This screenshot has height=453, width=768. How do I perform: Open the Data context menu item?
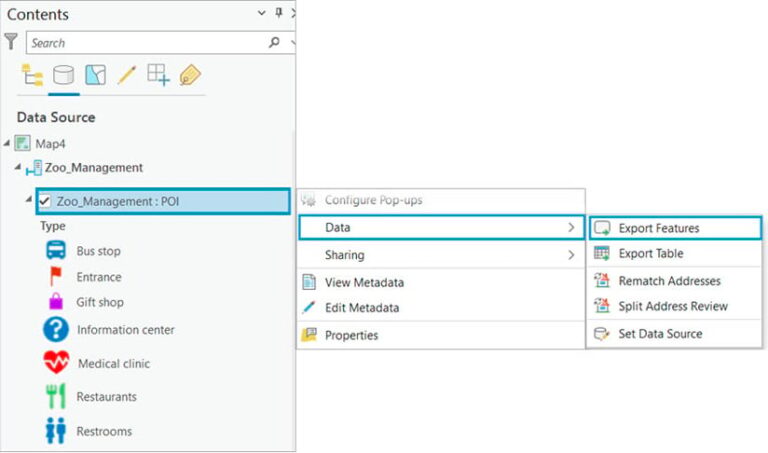(x=441, y=228)
